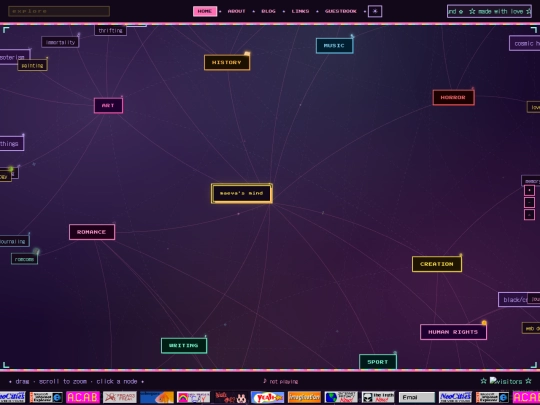
Task: Click the central "maeve's mind" node
Action: 242,193
